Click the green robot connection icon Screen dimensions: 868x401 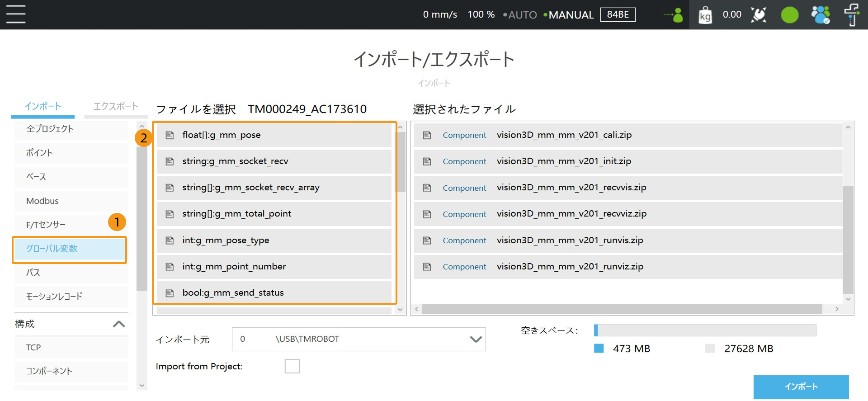pos(674,15)
